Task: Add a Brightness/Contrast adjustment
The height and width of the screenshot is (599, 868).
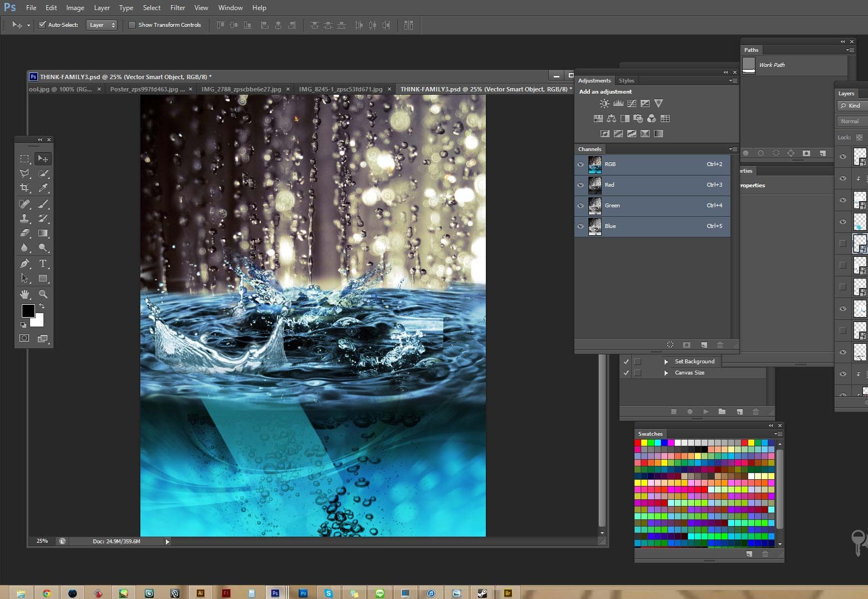Action: (604, 104)
